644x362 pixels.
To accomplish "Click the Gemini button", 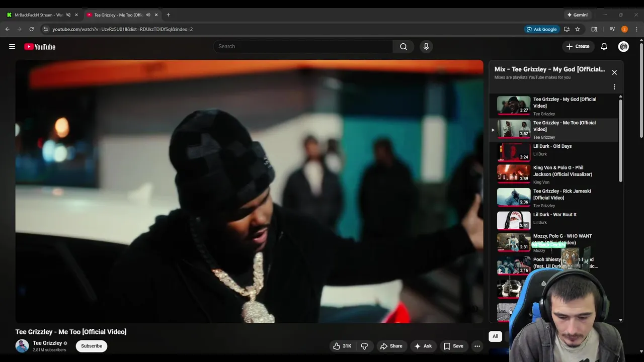I will [577, 15].
